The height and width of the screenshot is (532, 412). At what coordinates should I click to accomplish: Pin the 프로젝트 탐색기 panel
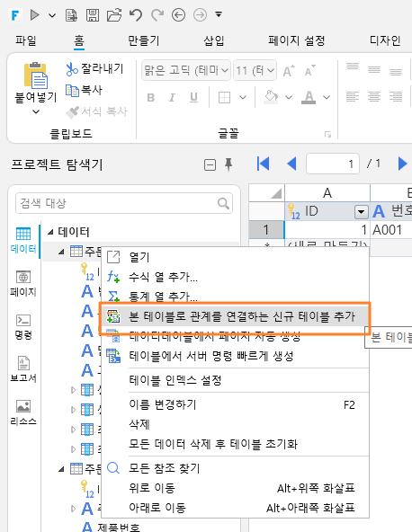pyautogui.click(x=228, y=164)
